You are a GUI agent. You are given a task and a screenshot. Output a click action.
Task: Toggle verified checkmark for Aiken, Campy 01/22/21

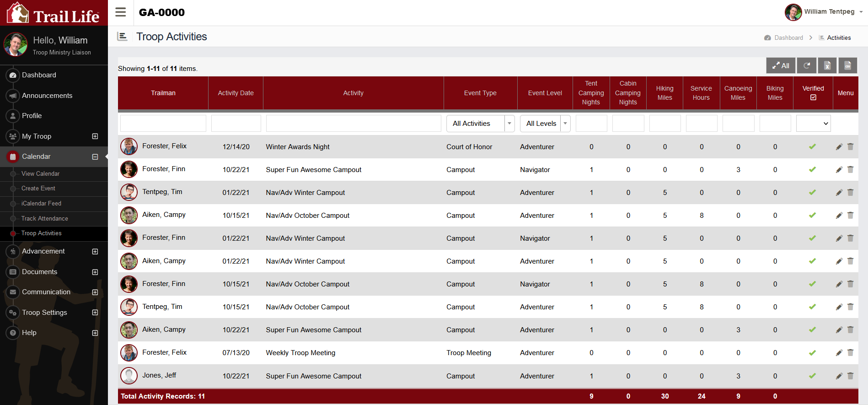pyautogui.click(x=812, y=261)
